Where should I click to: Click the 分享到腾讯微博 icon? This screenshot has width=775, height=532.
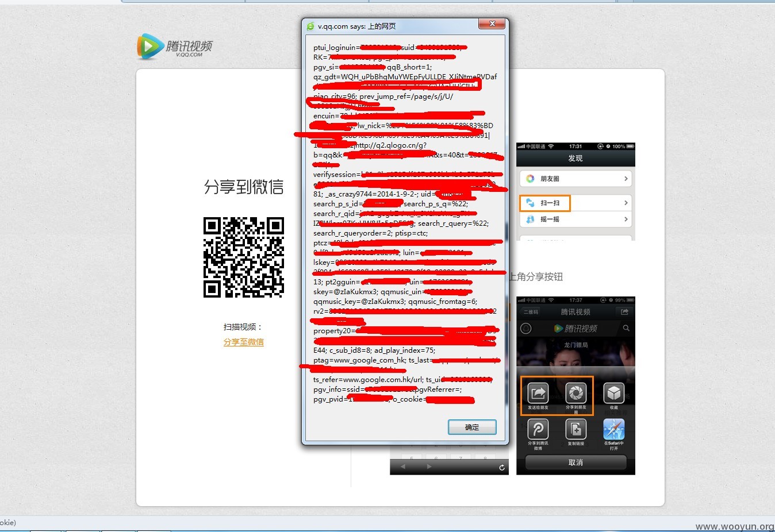tap(538, 429)
